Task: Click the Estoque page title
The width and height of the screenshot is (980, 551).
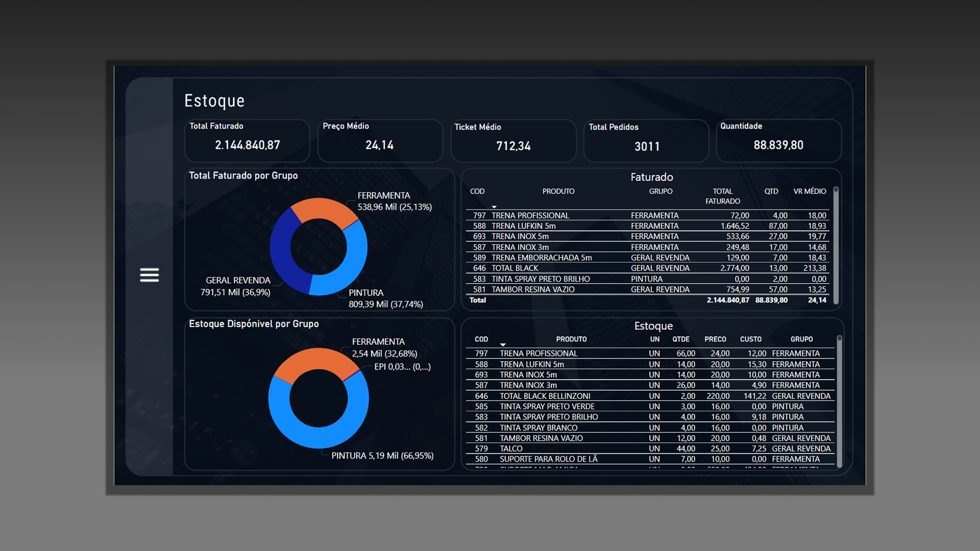Action: coord(214,101)
